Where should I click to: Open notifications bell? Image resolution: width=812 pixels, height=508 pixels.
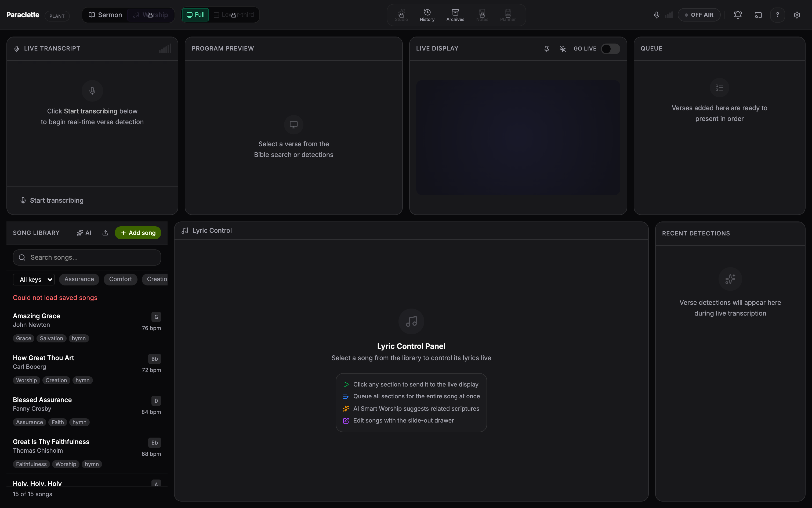[x=738, y=15]
